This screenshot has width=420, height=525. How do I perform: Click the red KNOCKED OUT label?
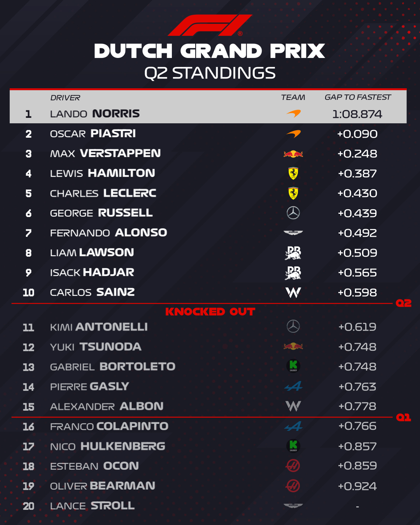pos(210,312)
